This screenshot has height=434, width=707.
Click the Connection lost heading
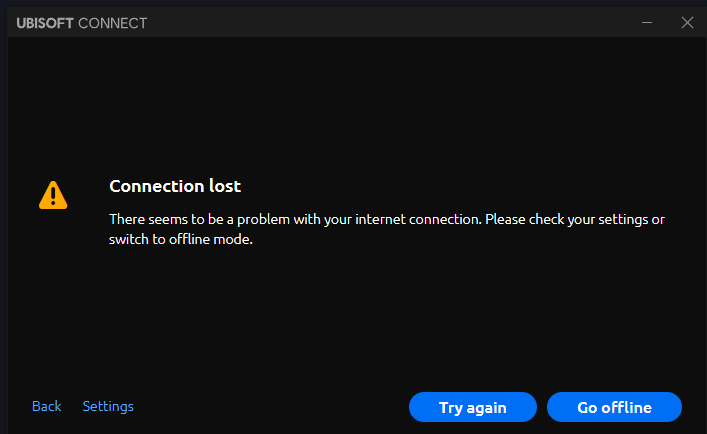tap(175, 186)
